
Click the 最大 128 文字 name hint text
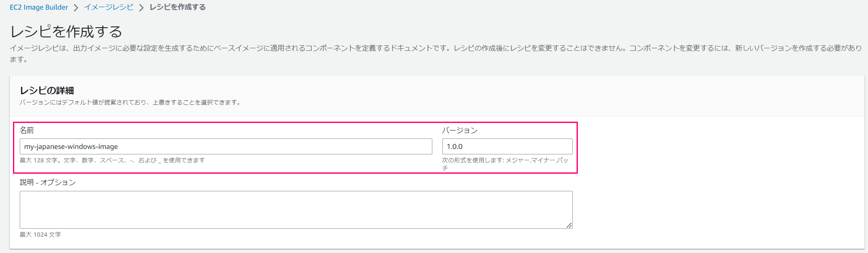click(x=112, y=160)
